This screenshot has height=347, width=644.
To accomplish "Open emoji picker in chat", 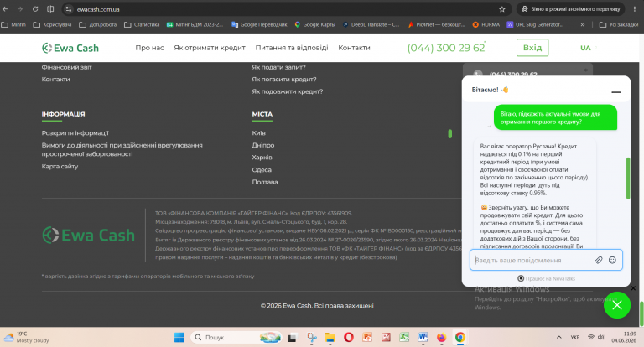I will pos(612,260).
